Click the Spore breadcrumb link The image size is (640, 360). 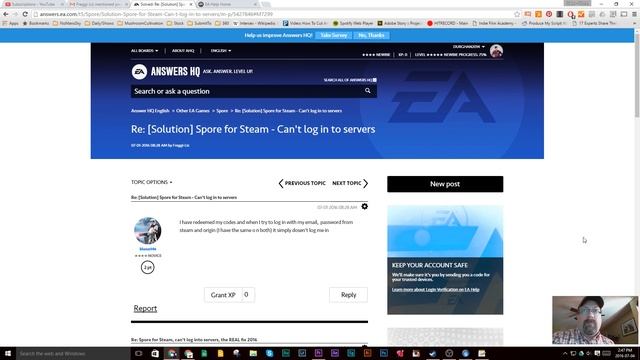[222, 111]
